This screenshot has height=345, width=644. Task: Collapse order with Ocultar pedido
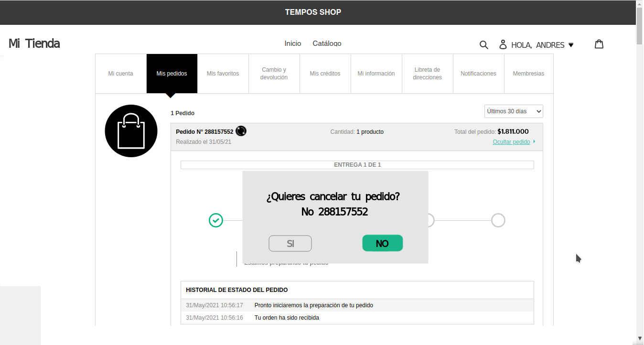point(511,142)
